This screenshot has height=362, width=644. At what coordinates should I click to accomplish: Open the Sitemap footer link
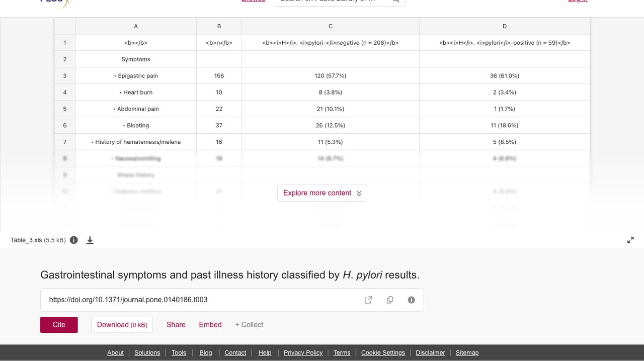click(x=467, y=353)
